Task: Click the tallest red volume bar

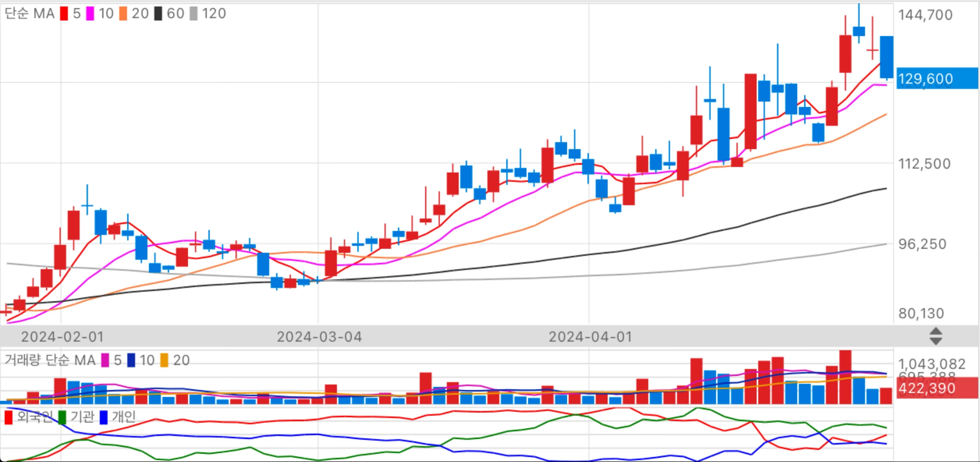Action: (845, 377)
